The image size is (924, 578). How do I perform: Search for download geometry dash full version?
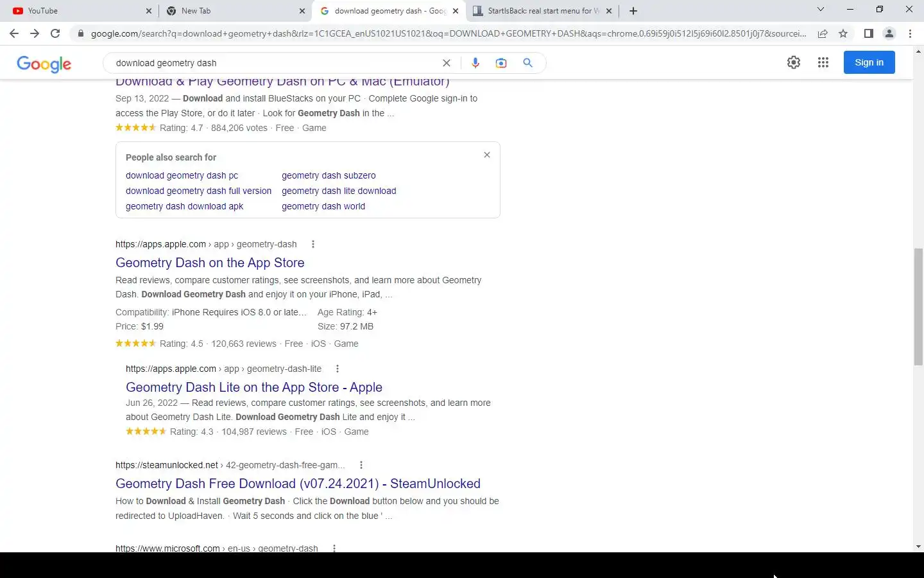[198, 191]
